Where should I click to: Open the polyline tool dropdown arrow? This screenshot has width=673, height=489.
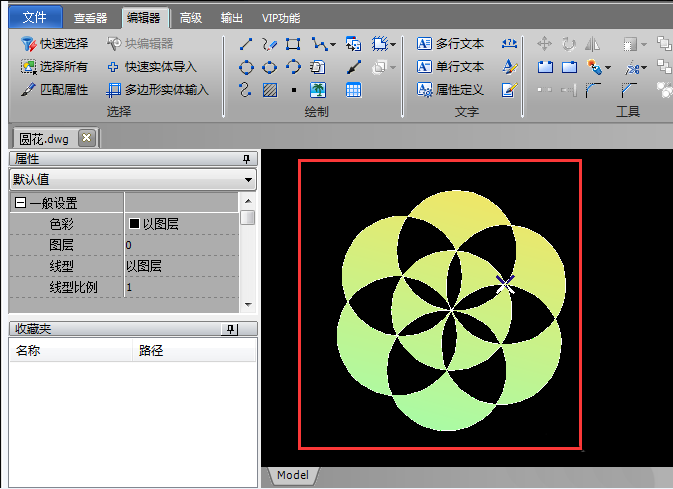[x=333, y=44]
